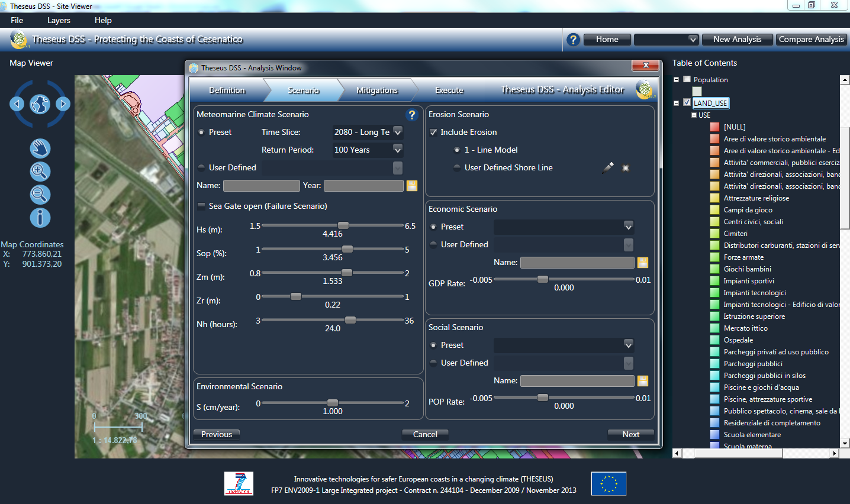Image resolution: width=850 pixels, height=504 pixels.
Task: Select Meteomarine Preset radio button
Action: coord(201,133)
